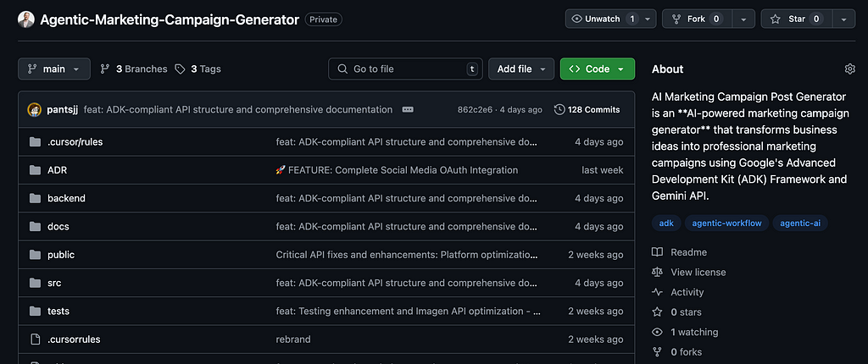Image resolution: width=868 pixels, height=364 pixels.
Task: Click the watching eye icon in About
Action: pos(657,332)
